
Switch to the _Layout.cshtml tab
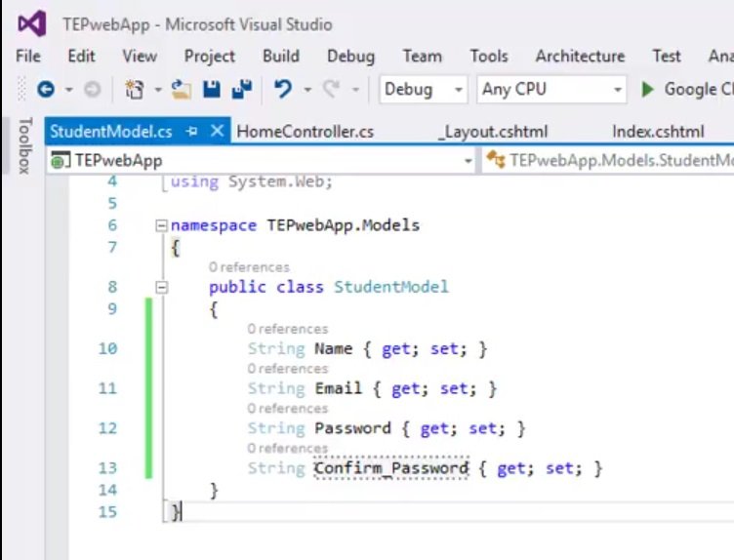[493, 132]
